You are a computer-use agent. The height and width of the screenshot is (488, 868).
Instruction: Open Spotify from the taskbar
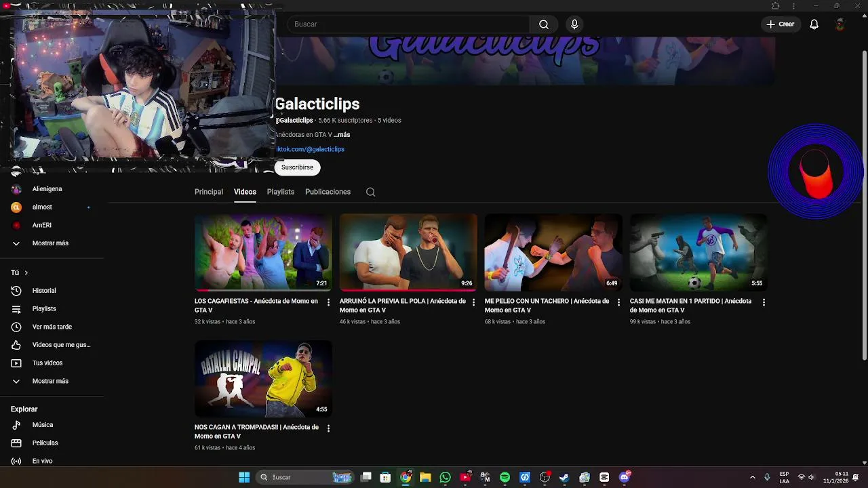(x=505, y=477)
